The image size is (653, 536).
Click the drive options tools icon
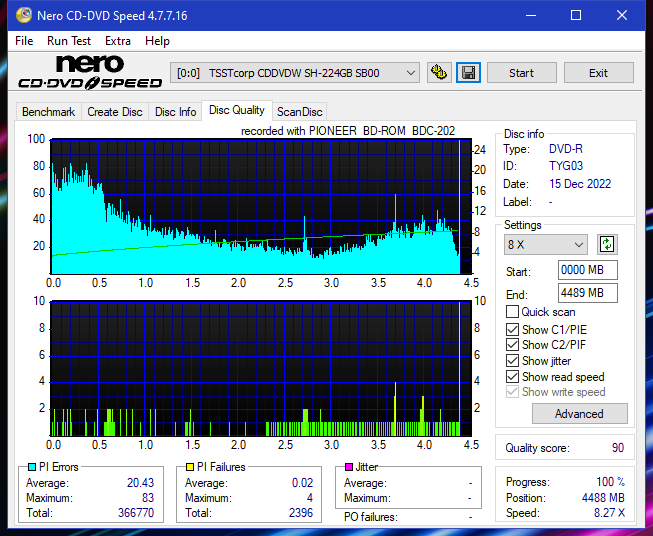(439, 73)
